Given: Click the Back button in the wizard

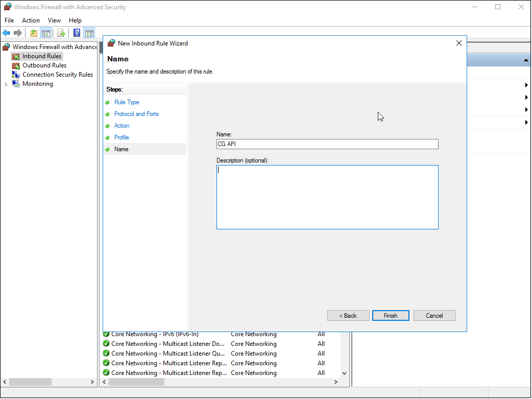Looking at the screenshot, I should (348, 315).
